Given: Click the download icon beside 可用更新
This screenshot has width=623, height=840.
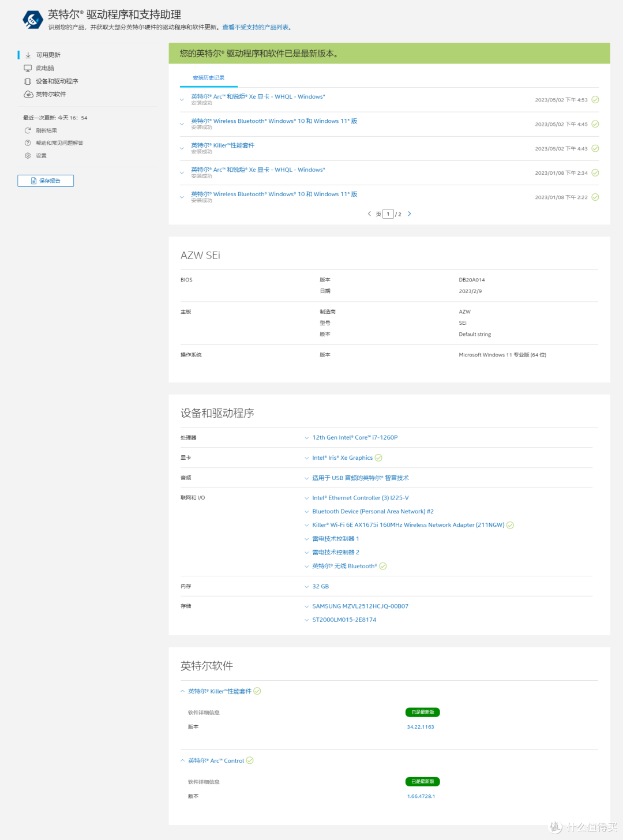Looking at the screenshot, I should pyautogui.click(x=28, y=55).
